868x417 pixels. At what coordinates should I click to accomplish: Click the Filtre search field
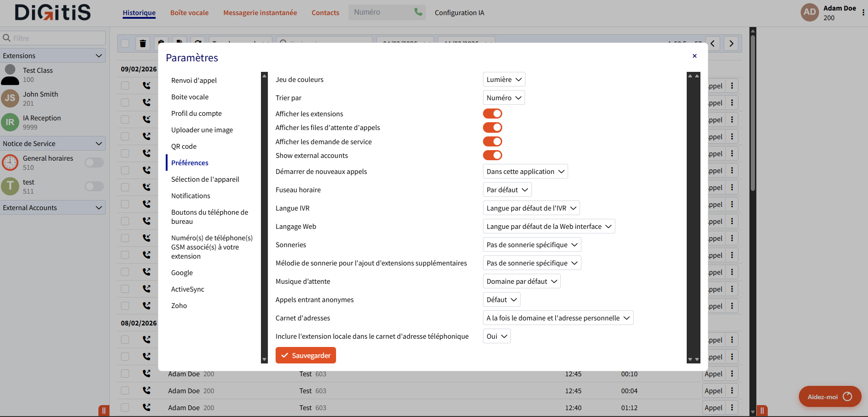click(x=55, y=38)
